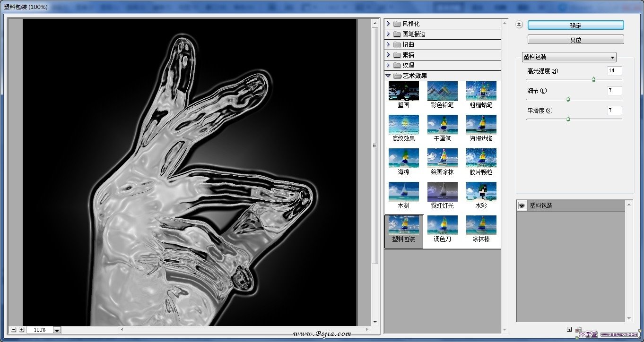Select the 涂抹棒 filter thumbnail
The height and width of the screenshot is (342, 644).
pyautogui.click(x=481, y=225)
